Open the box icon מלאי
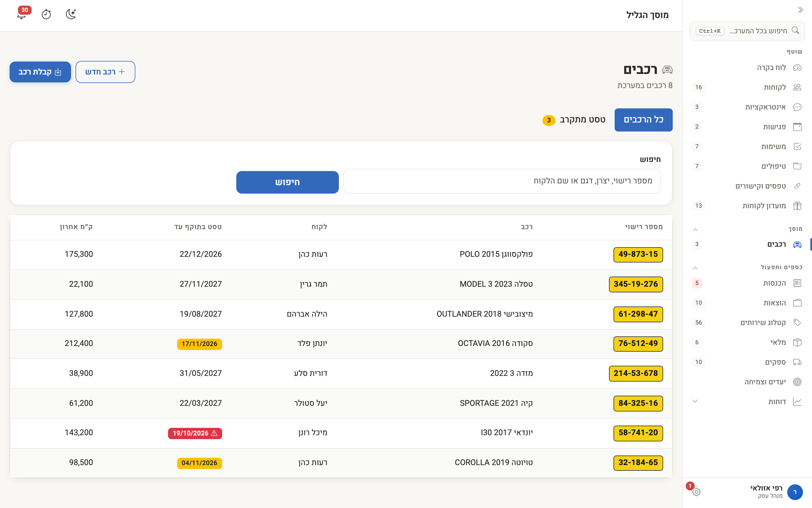Viewport: 812px width, 508px height. [797, 342]
